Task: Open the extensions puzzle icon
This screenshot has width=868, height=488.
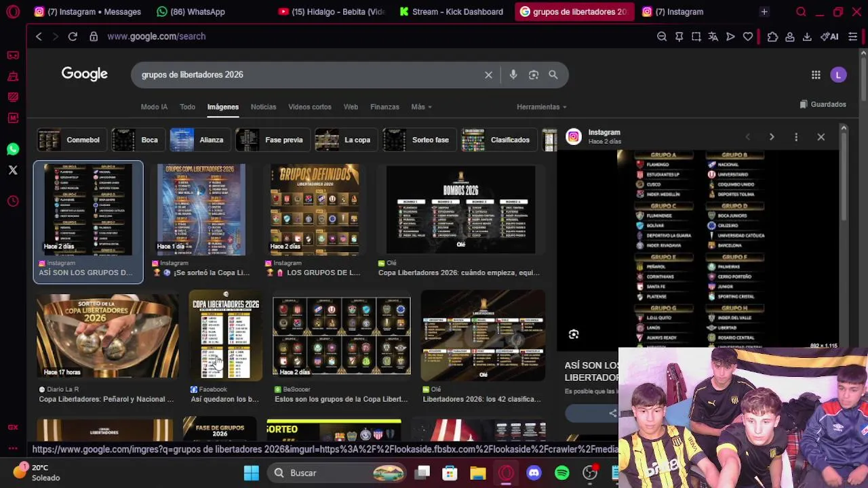Action: pyautogui.click(x=772, y=37)
